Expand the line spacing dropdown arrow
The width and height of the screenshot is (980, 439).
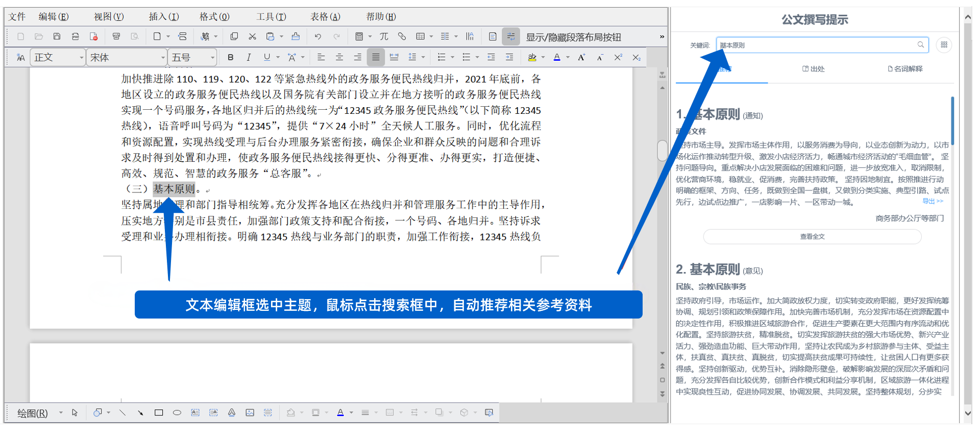[x=424, y=57]
